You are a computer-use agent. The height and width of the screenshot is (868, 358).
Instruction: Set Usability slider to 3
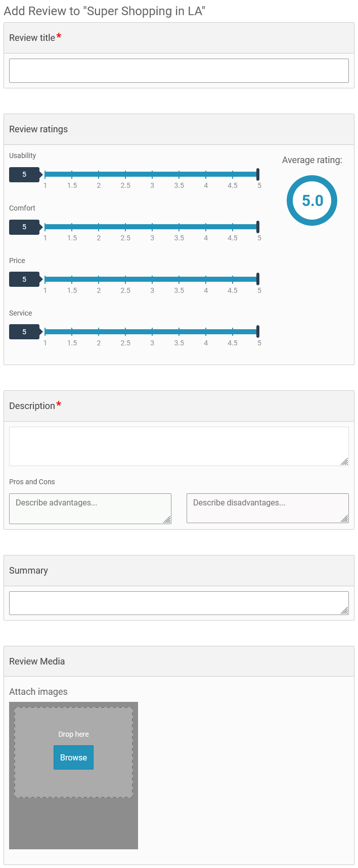[x=152, y=174]
